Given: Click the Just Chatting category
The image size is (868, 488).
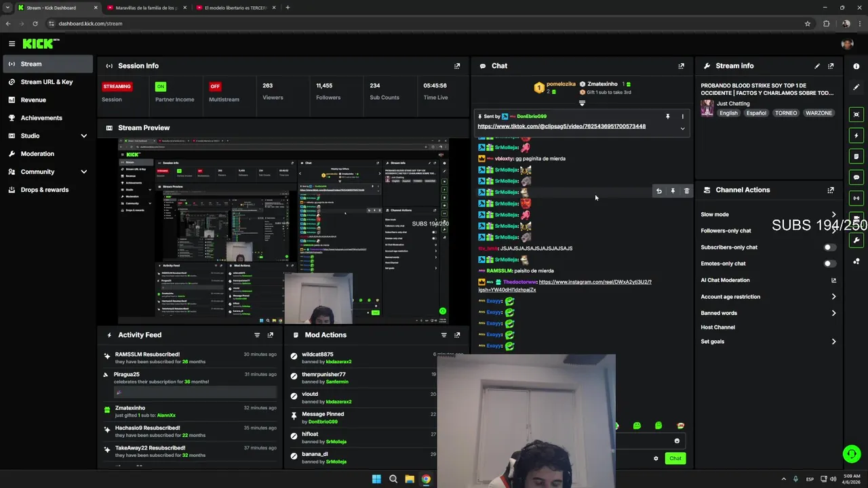Looking at the screenshot, I should tap(733, 104).
